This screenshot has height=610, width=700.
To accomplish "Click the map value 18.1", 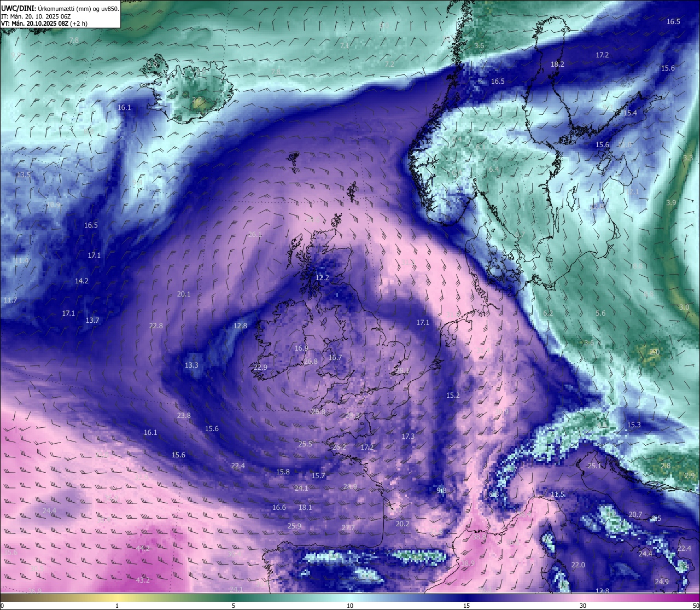I will [x=305, y=507].
